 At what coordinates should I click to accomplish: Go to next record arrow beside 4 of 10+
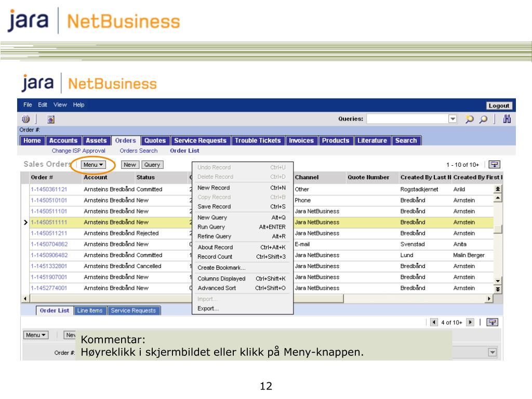tap(470, 322)
